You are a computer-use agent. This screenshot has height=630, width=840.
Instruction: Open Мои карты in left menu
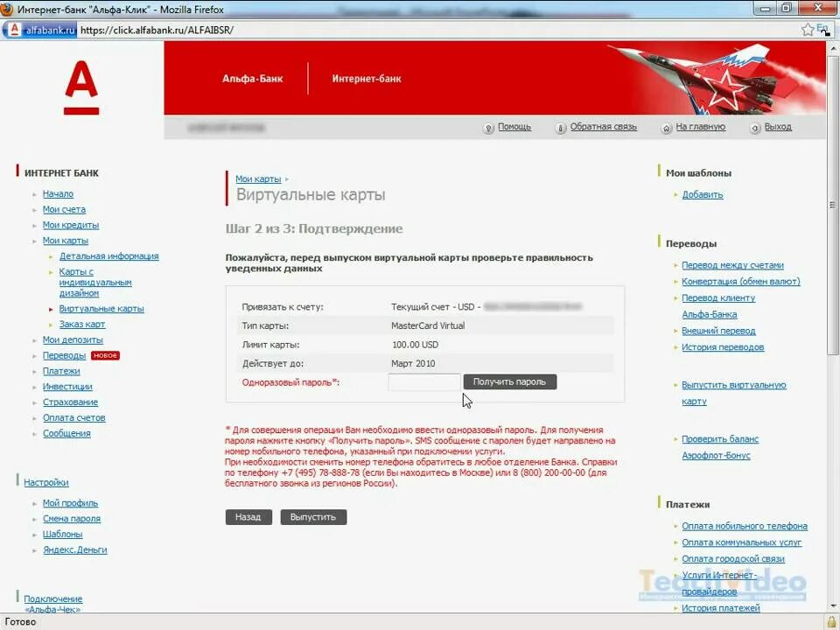click(x=66, y=241)
